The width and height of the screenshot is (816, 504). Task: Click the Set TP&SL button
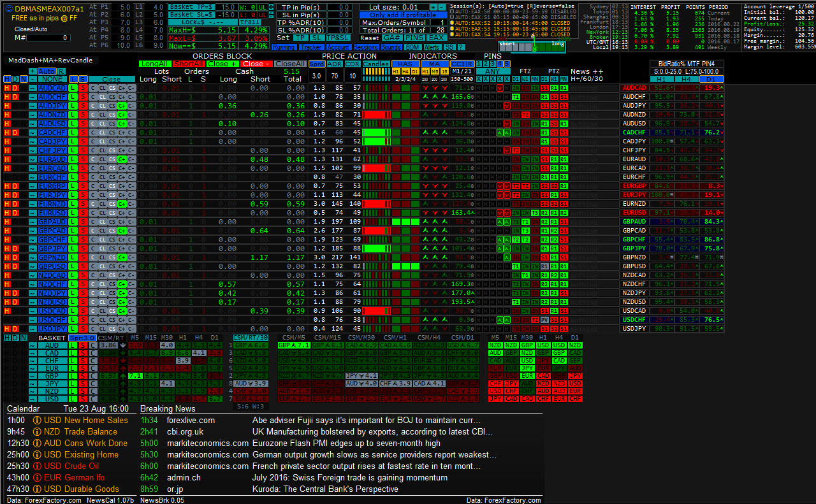pyautogui.click(x=338, y=38)
